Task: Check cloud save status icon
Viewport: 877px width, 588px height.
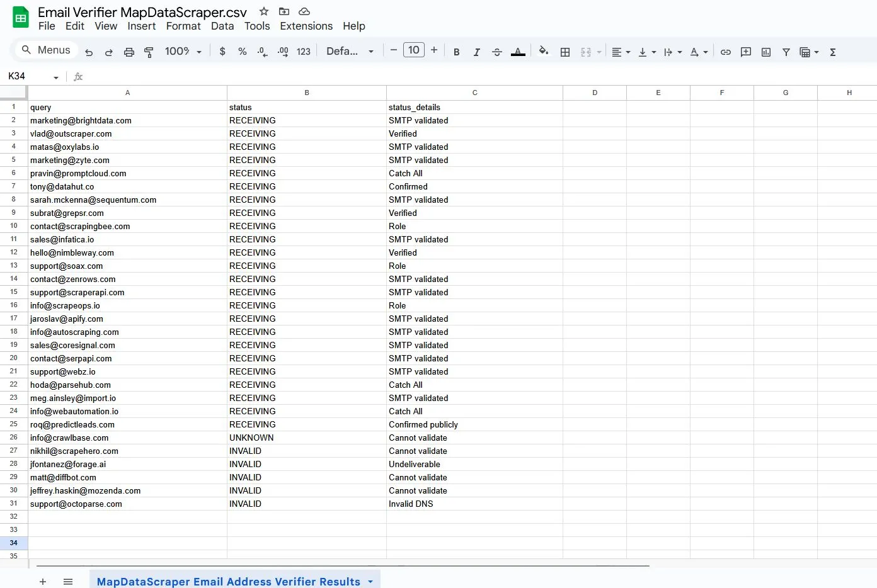Action: pyautogui.click(x=304, y=11)
